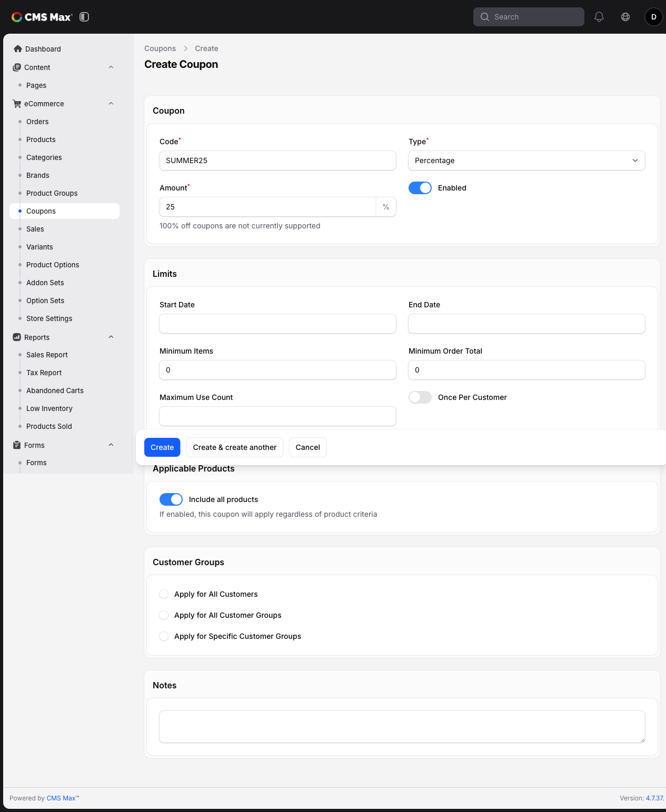
Task: Focus the Minimum Items field
Action: point(277,370)
